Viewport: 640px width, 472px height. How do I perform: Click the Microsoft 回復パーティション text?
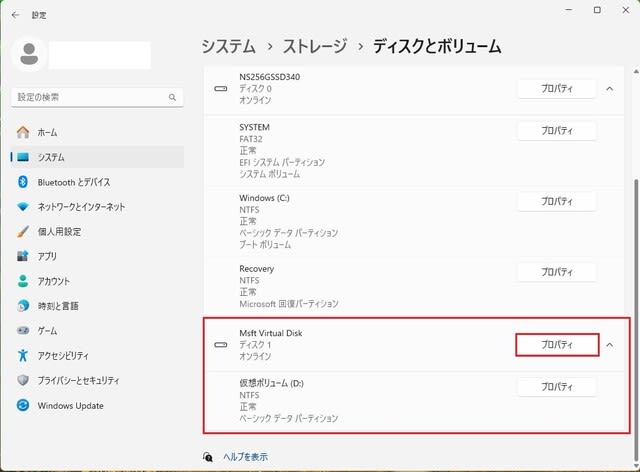pyautogui.click(x=289, y=304)
